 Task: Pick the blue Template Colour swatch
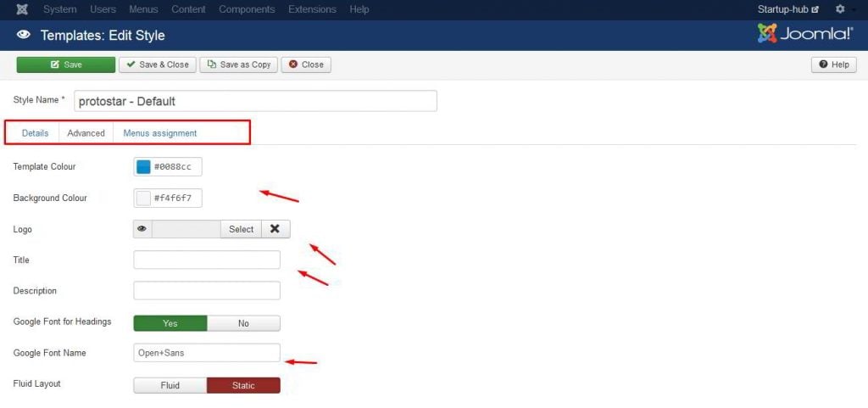(143, 167)
